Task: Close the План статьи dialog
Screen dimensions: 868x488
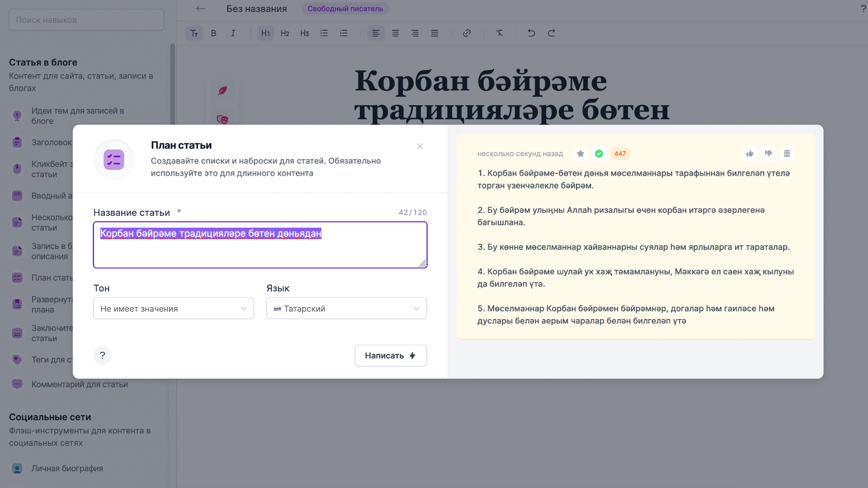Action: 420,146
